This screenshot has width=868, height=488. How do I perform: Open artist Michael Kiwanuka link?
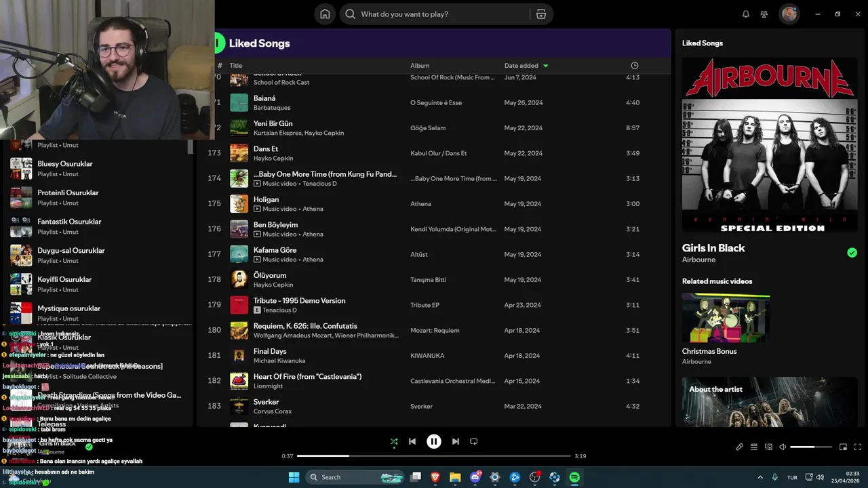pyautogui.click(x=279, y=361)
